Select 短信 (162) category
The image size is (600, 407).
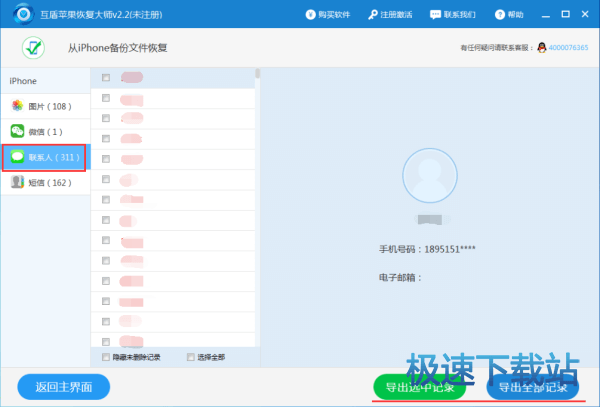[46, 182]
